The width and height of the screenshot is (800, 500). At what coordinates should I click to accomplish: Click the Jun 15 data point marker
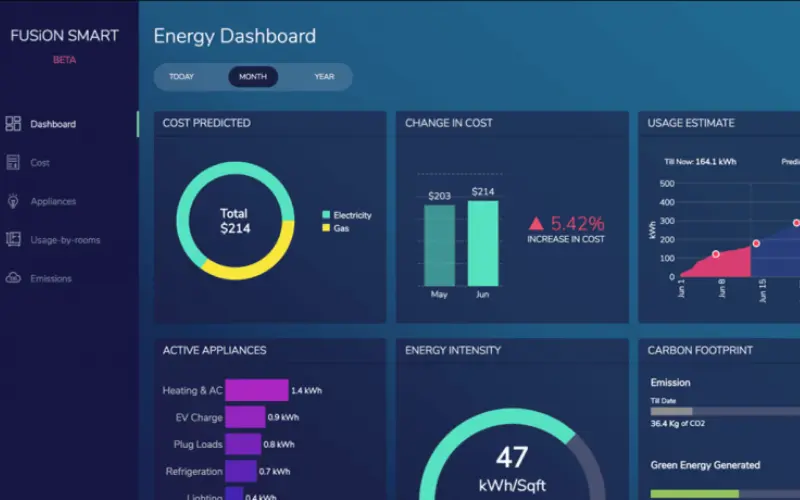(x=756, y=243)
